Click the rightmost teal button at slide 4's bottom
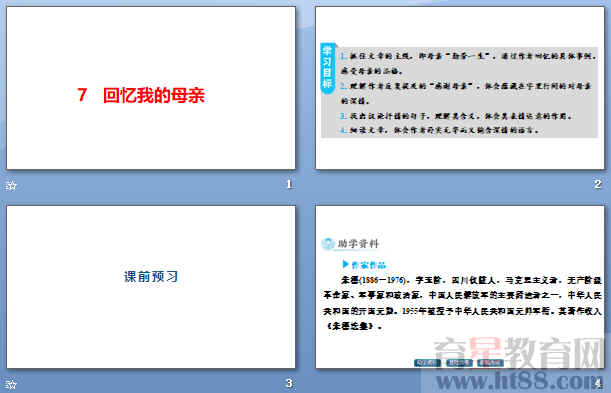Screen dimensions: 611x393 490,363
